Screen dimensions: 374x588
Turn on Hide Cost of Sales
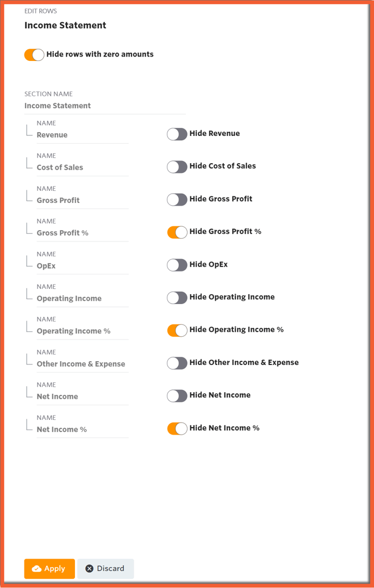(x=177, y=166)
